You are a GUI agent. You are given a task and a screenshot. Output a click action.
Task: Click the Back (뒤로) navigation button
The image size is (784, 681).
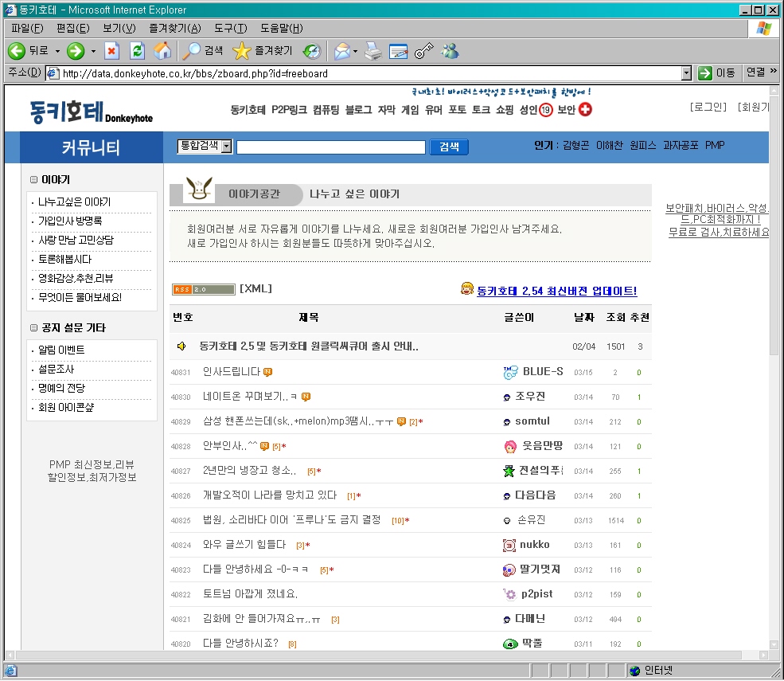click(29, 51)
